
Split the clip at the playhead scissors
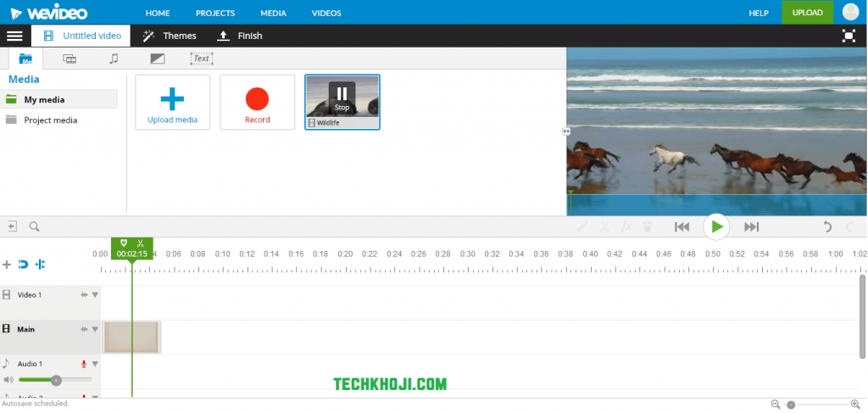point(140,243)
